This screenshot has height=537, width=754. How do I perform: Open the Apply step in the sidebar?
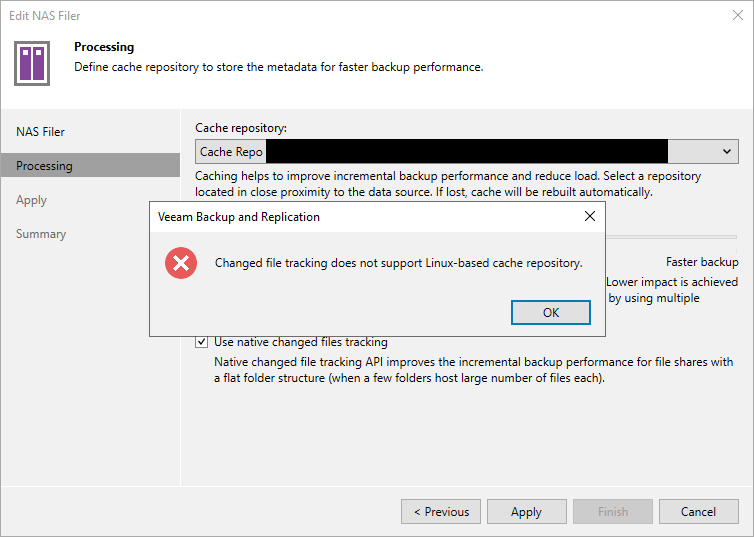(x=31, y=200)
